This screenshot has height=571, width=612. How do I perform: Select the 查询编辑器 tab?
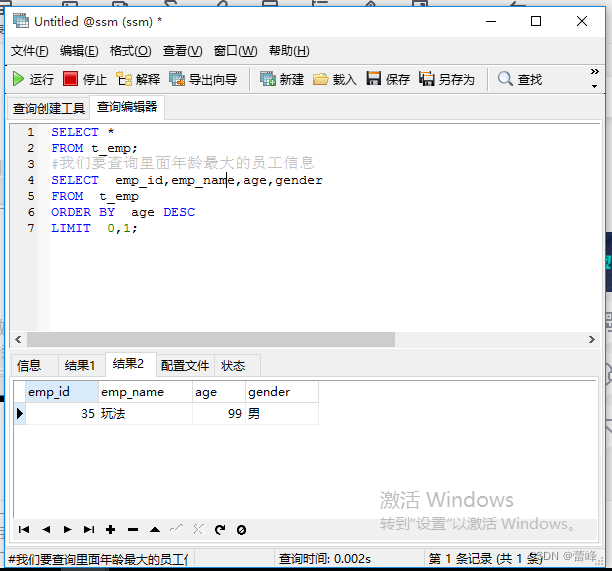pos(127,107)
